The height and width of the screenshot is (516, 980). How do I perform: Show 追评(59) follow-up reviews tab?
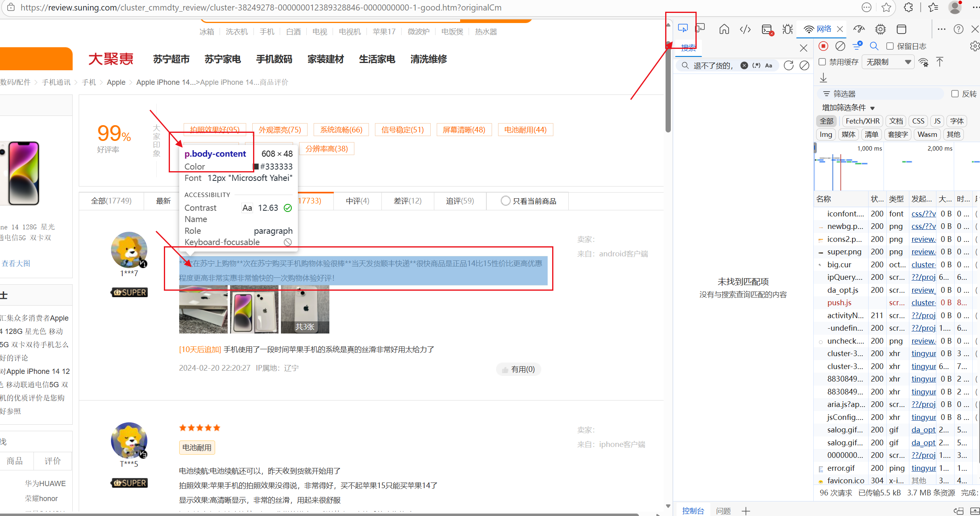tap(460, 201)
